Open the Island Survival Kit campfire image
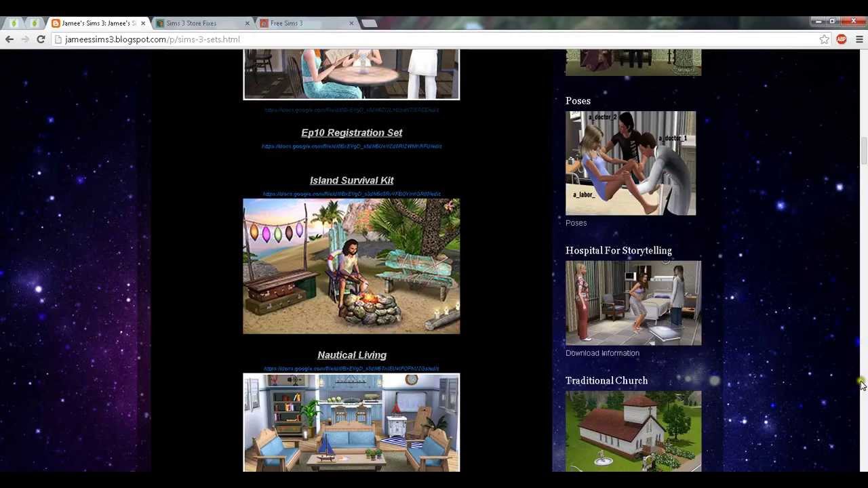Viewport: 868px width, 488px height. (351, 266)
